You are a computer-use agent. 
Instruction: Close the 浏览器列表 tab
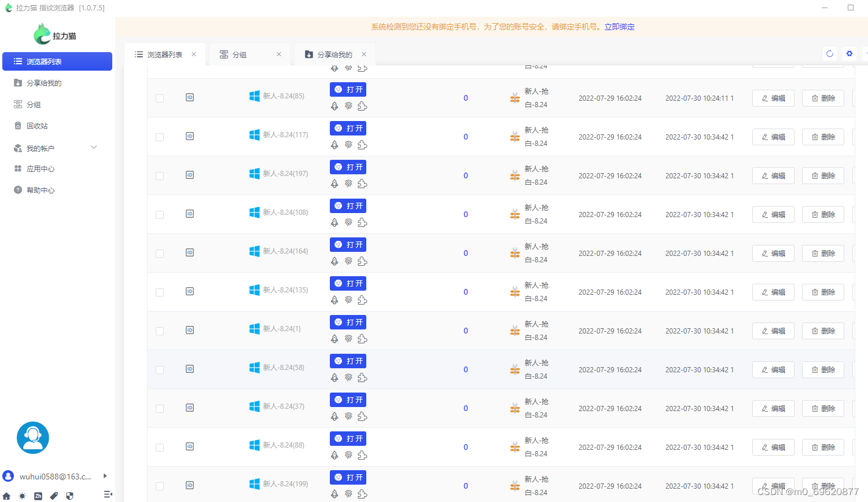click(x=194, y=54)
